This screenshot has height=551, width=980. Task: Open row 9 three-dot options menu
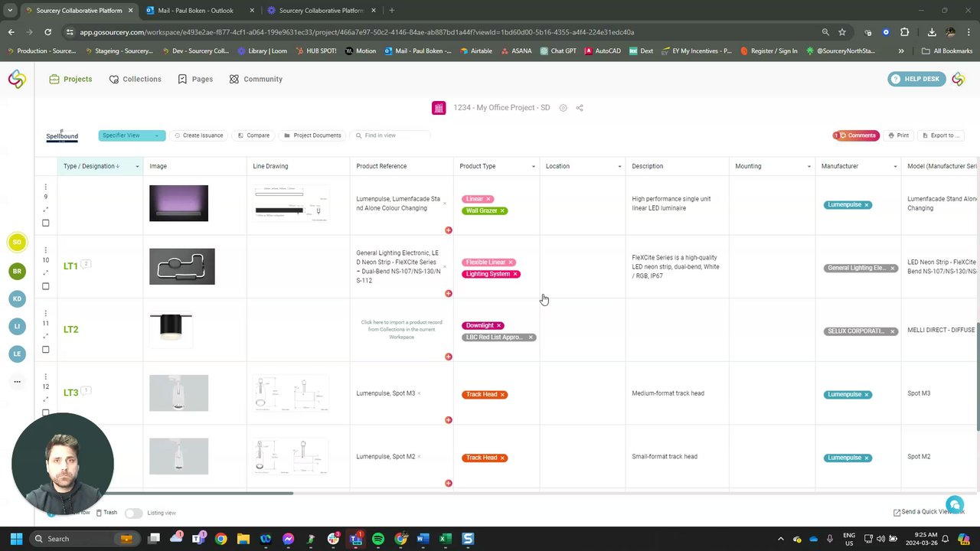coord(45,187)
